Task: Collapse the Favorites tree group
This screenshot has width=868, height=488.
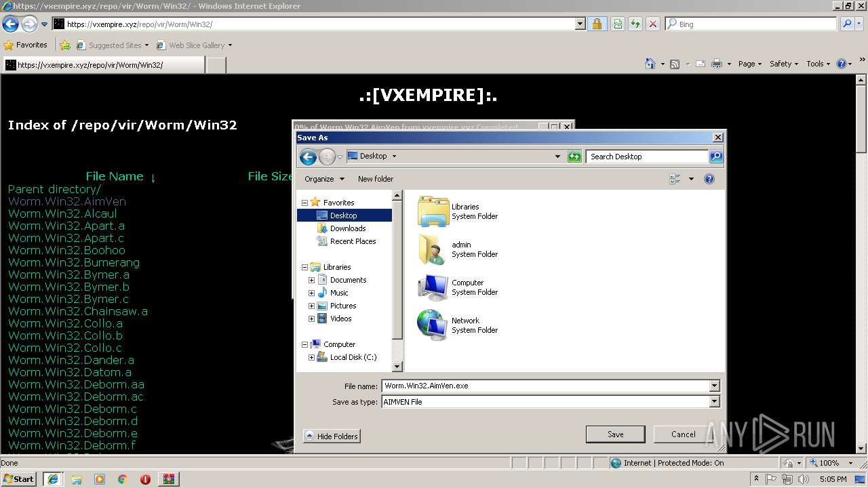Action: (304, 203)
